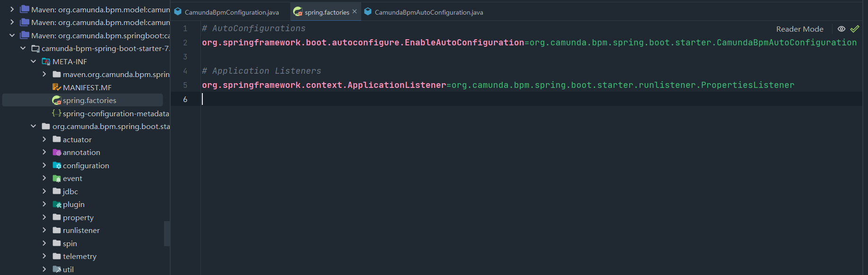868x275 pixels.
Task: Expand the annotation package
Action: tap(44, 152)
